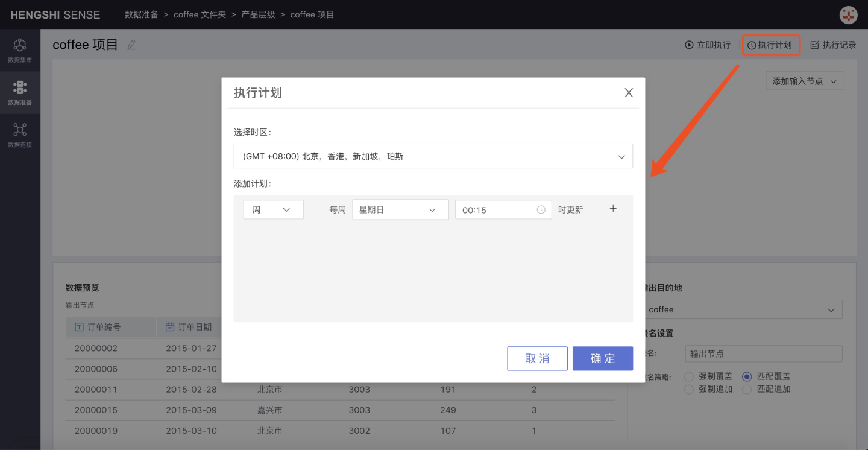Expand the 选择时区 timezone dropdown
This screenshot has width=868, height=450.
pos(433,156)
